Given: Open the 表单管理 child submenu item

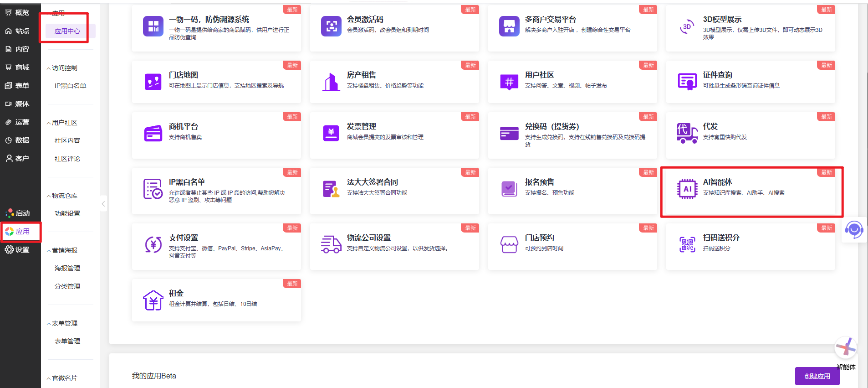Looking at the screenshot, I should coord(67,341).
